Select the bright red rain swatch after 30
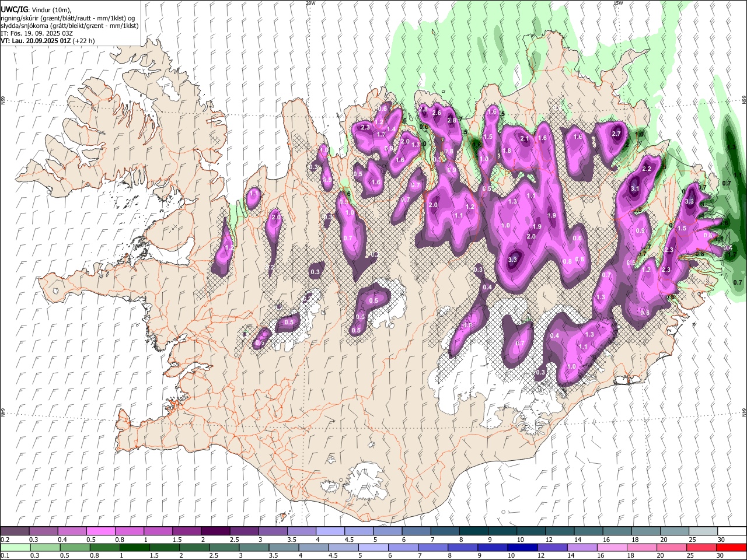Image resolution: width=747 pixels, height=560 pixels. tap(731, 548)
